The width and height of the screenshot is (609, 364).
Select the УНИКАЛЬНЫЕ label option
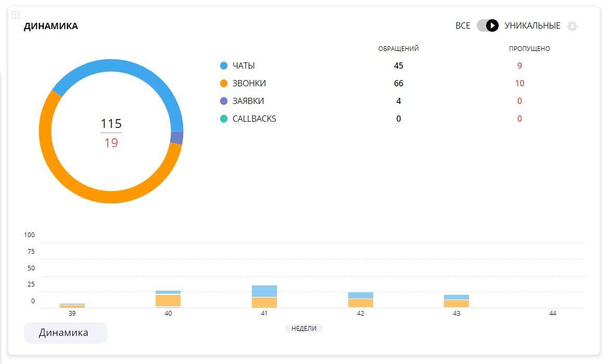532,25
